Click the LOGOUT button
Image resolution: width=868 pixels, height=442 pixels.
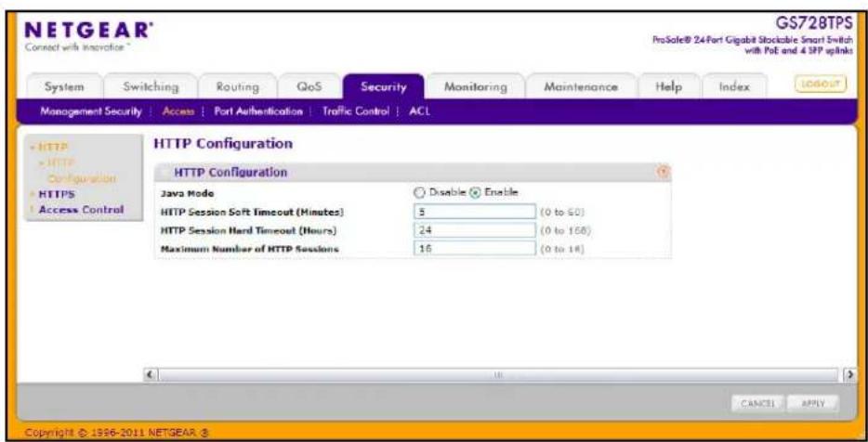(821, 84)
